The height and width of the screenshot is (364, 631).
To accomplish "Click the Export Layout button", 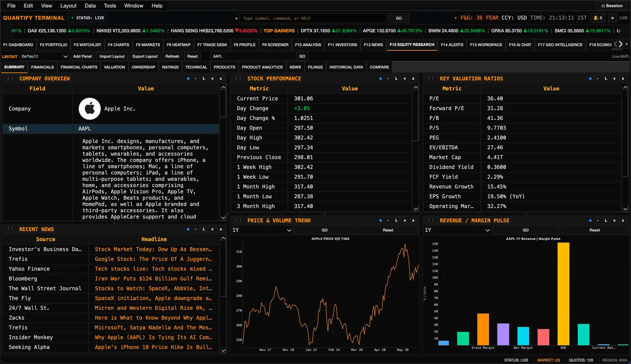I will click(x=145, y=56).
